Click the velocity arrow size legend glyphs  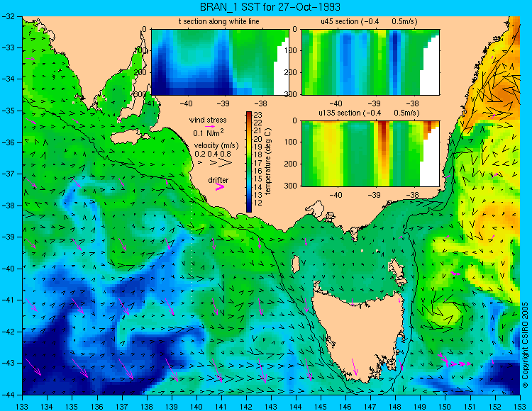coord(215,163)
